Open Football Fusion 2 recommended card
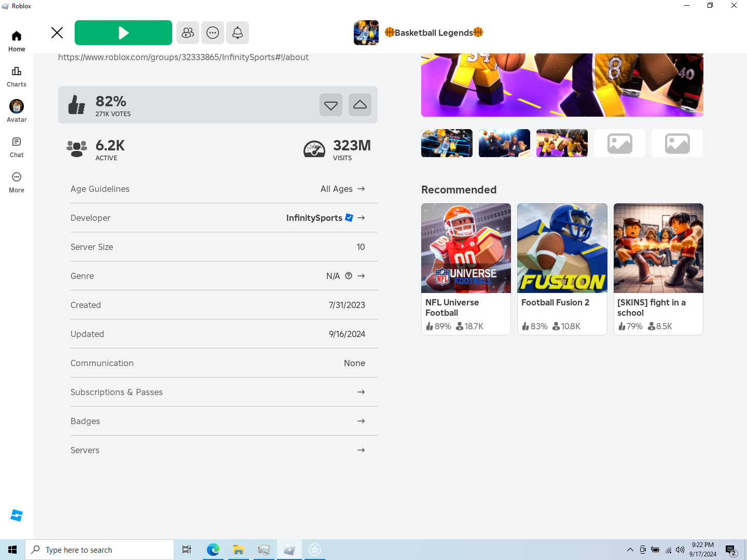Screen dimensions: 747x560 pyautogui.click(x=562, y=269)
